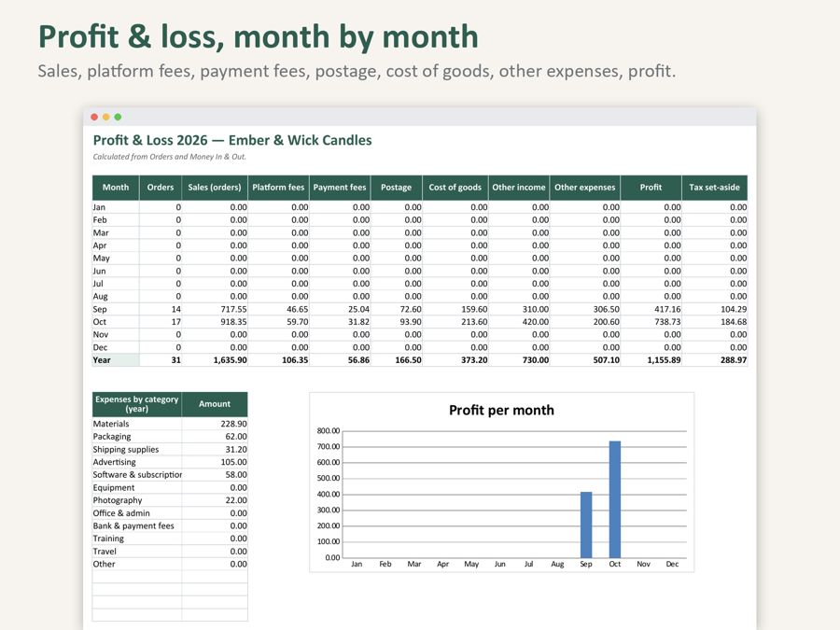Select the 'Other expenses' column header
This screenshot has width=840, height=630.
585,188
